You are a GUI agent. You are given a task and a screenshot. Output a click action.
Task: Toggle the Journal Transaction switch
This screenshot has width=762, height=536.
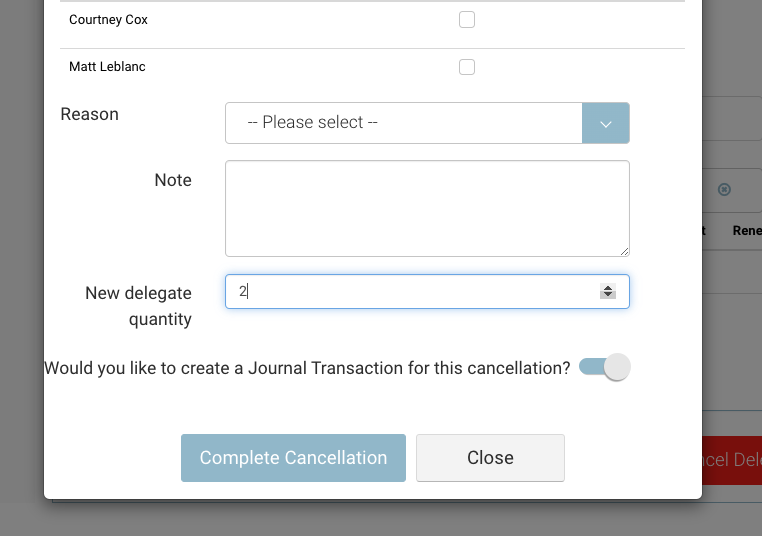tap(605, 367)
